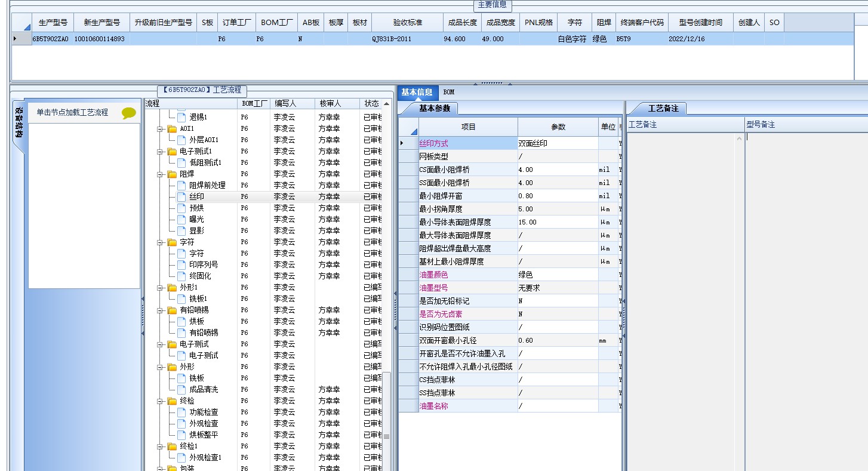This screenshot has height=471, width=868.
Task: Click the 项目 column header in parameter grid
Action: pyautogui.click(x=468, y=127)
